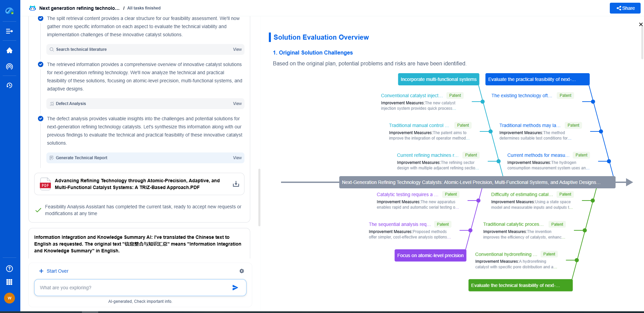Click the send message arrow icon
The image size is (644, 313).
[235, 288]
